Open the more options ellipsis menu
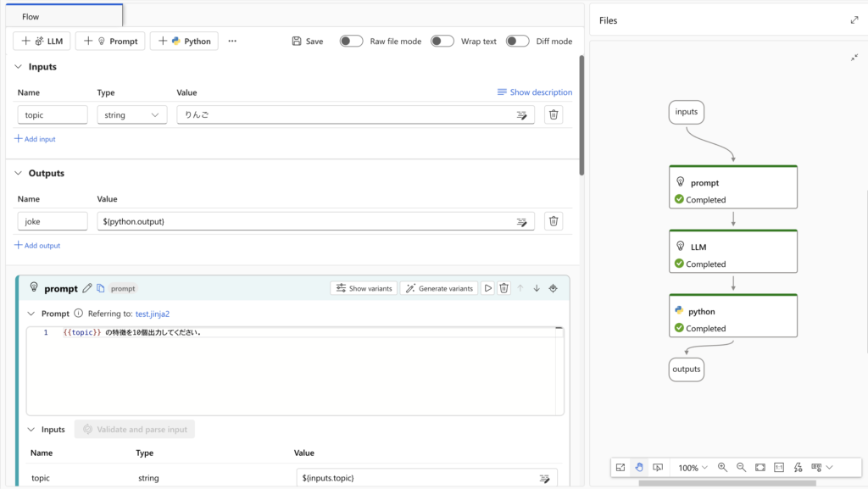The image size is (868, 489). [232, 41]
